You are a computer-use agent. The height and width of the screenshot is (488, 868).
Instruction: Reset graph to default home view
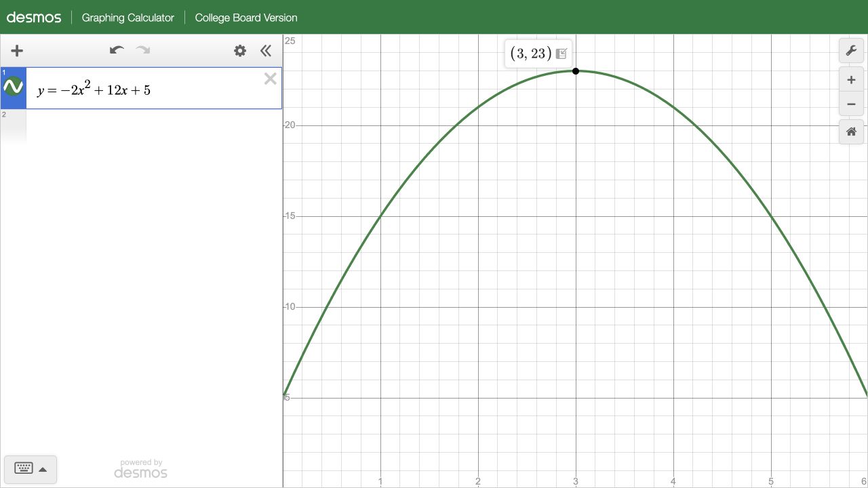tap(851, 131)
